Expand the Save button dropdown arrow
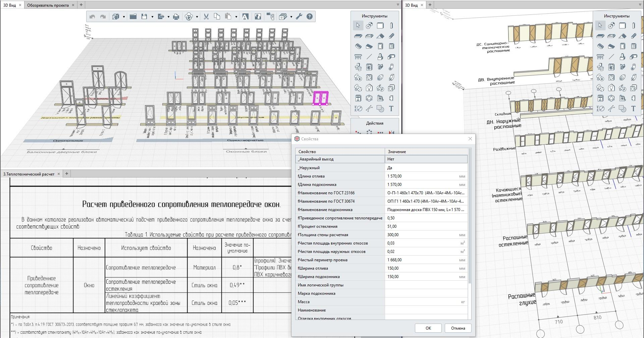Viewport: 644px width, 338px height. (x=152, y=17)
